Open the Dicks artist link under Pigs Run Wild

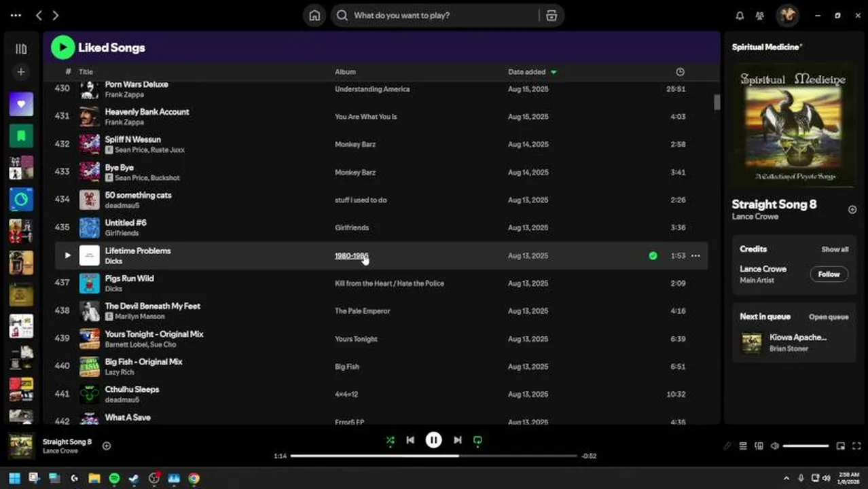coord(113,289)
